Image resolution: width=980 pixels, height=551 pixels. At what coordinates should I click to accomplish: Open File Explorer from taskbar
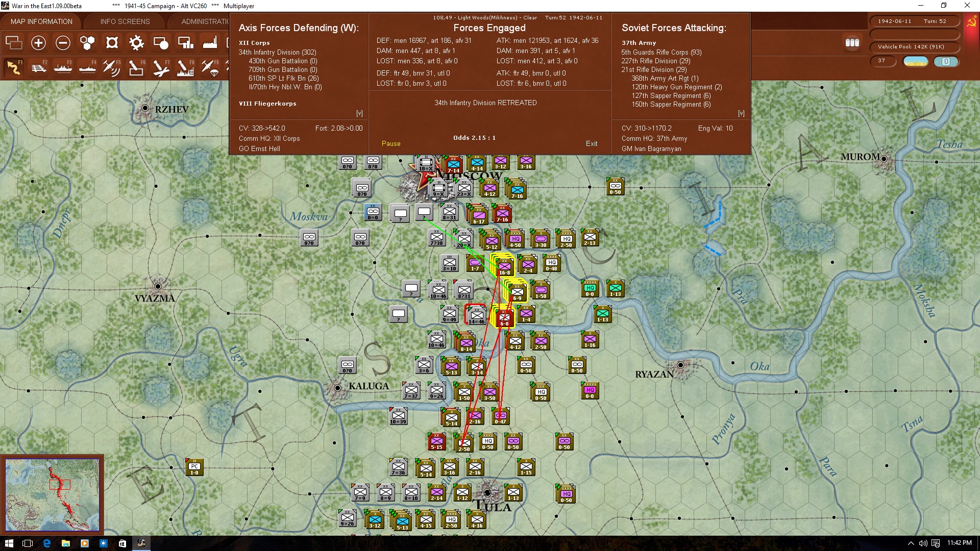[65, 543]
